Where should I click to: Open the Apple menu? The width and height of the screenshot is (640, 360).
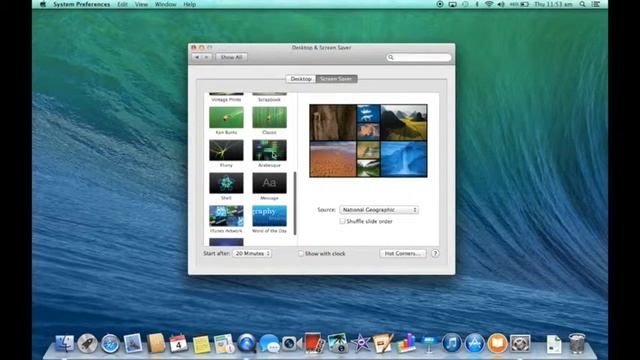point(43,4)
